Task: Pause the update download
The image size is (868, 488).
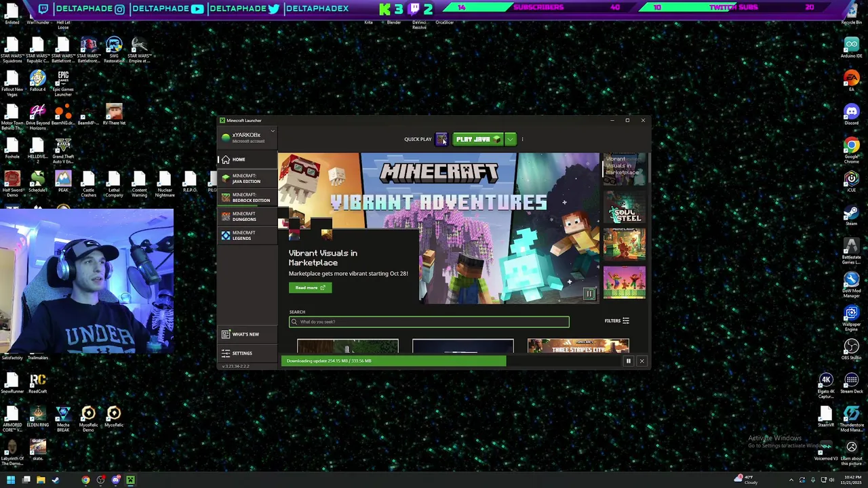Action: point(628,361)
